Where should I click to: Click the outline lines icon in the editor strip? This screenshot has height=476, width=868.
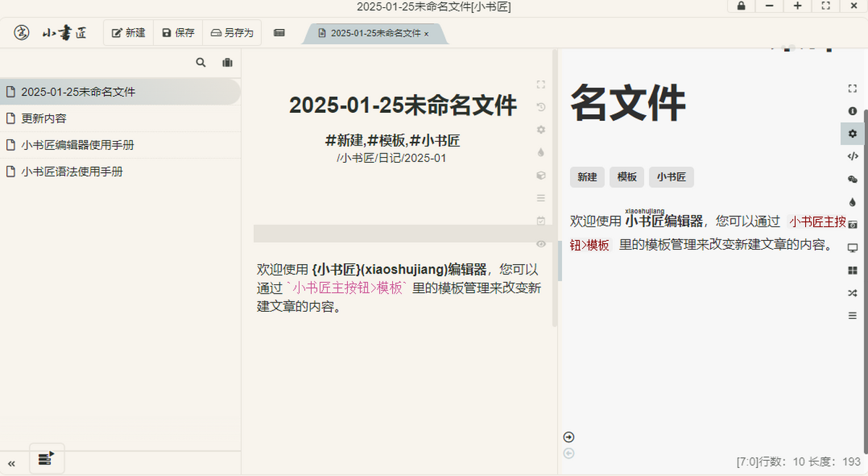pyautogui.click(x=540, y=197)
